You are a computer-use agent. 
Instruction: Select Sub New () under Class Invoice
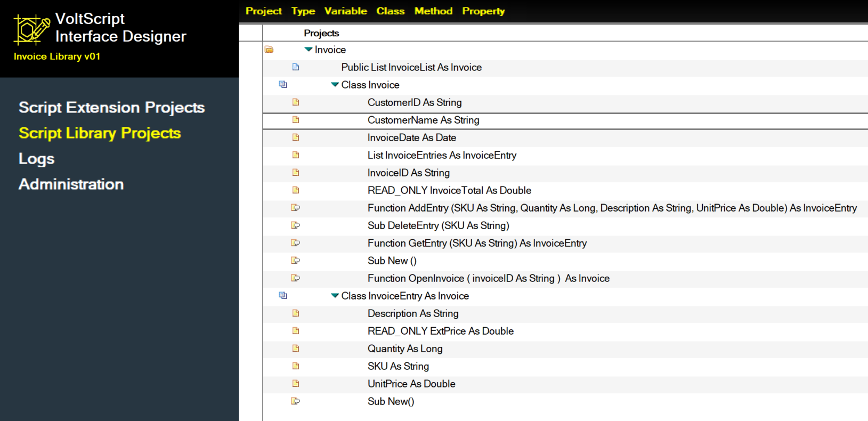click(392, 261)
